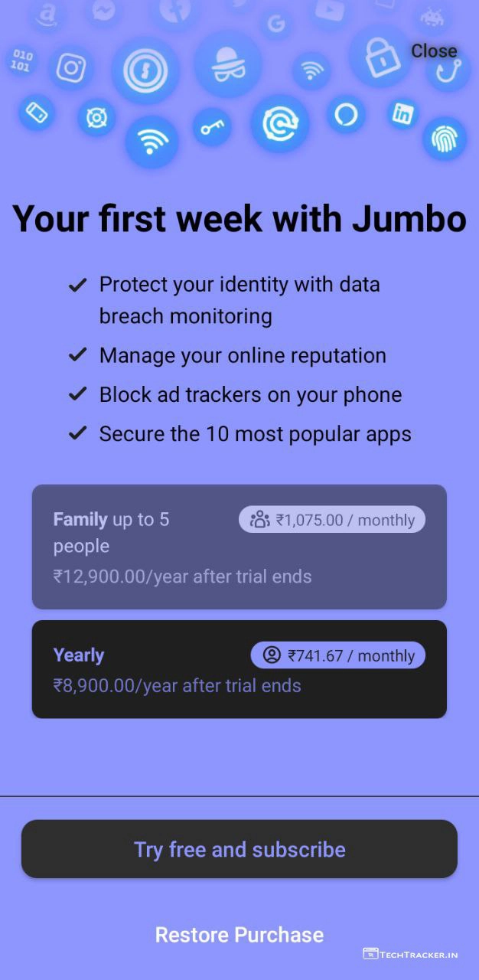Image resolution: width=479 pixels, height=980 pixels.
Task: Tap the padlock icon bubble
Action: [380, 55]
